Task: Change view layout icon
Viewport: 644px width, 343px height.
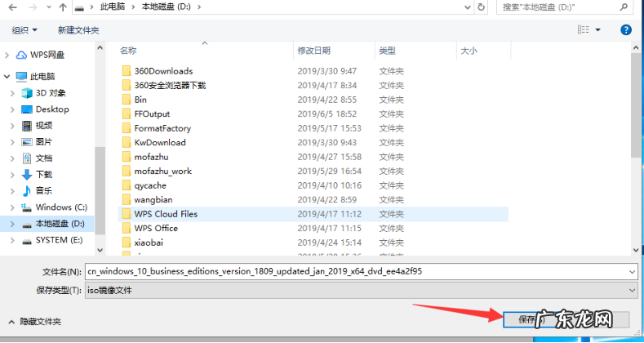Action: coord(584,29)
